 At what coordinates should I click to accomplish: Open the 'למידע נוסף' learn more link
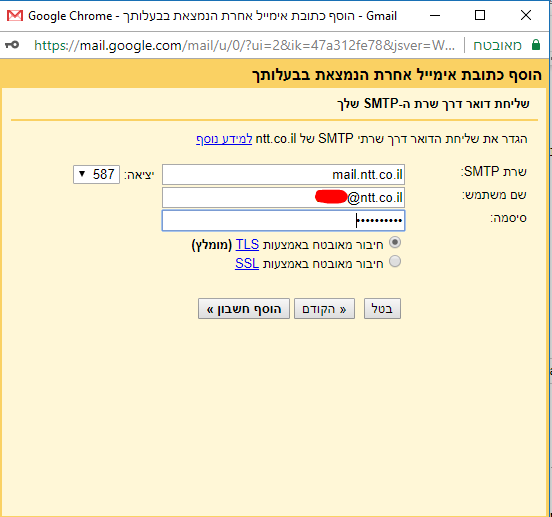click(224, 139)
